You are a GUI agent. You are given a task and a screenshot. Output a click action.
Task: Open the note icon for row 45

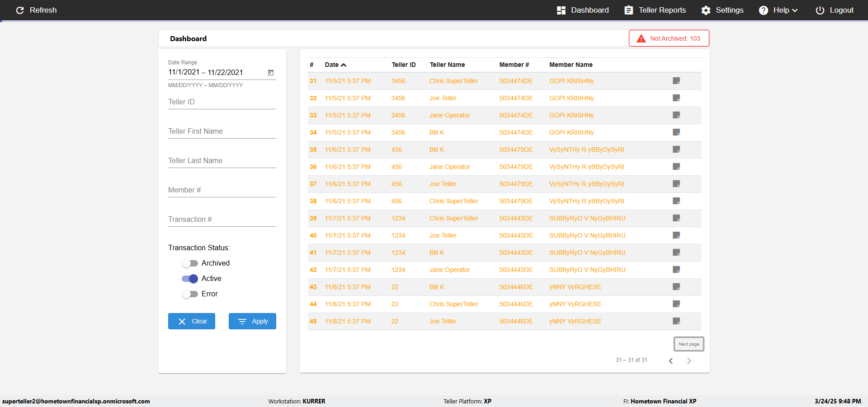tap(676, 321)
